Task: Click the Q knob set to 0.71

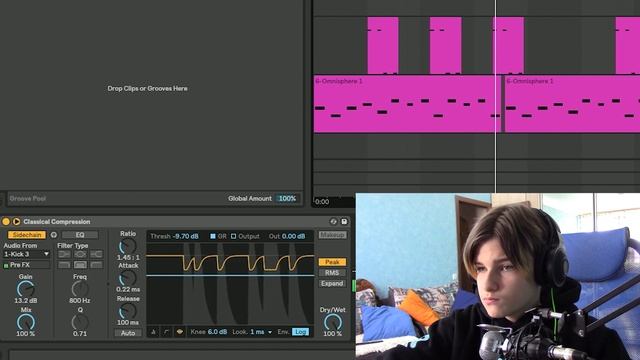Action: [80, 322]
